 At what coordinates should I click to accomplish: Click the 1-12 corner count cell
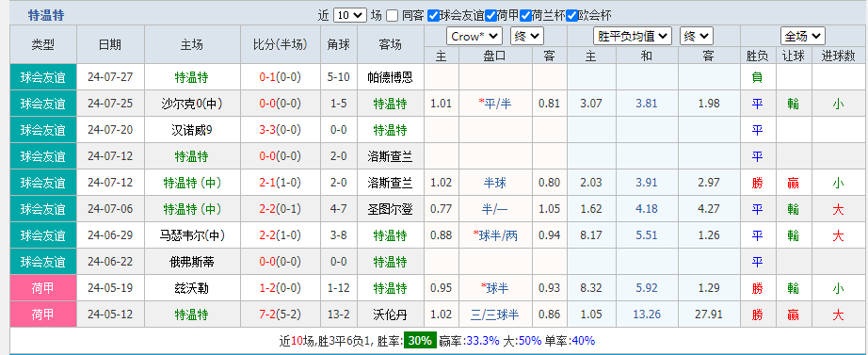click(339, 288)
